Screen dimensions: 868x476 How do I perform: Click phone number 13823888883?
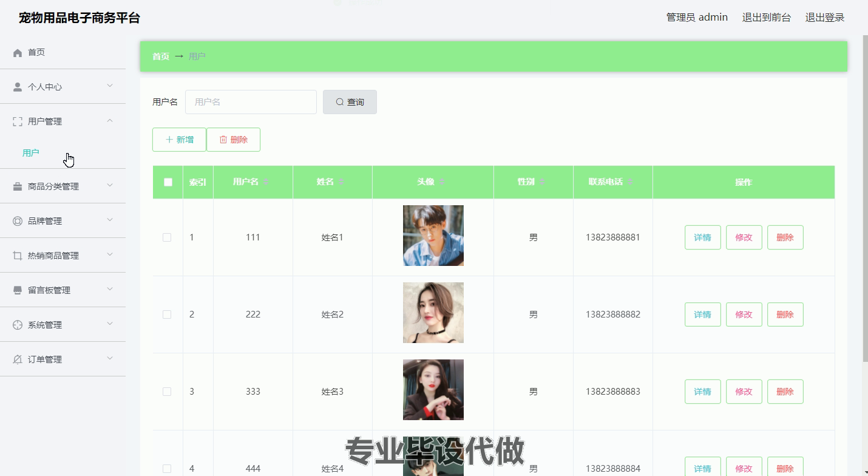pyautogui.click(x=613, y=392)
